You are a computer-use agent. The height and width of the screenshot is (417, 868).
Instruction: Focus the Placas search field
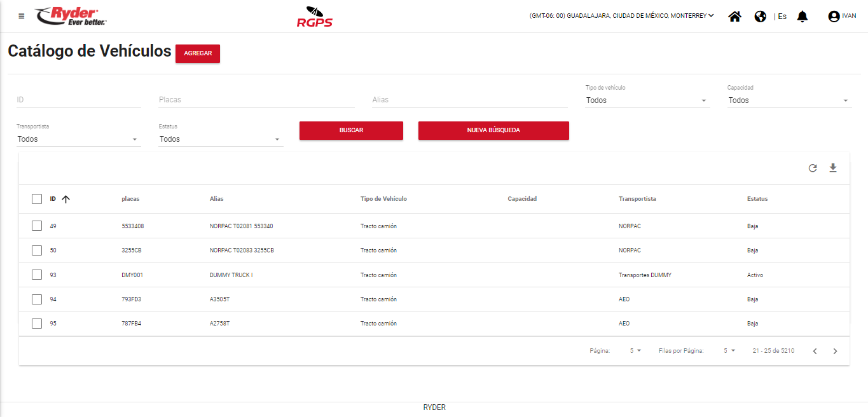click(x=256, y=100)
